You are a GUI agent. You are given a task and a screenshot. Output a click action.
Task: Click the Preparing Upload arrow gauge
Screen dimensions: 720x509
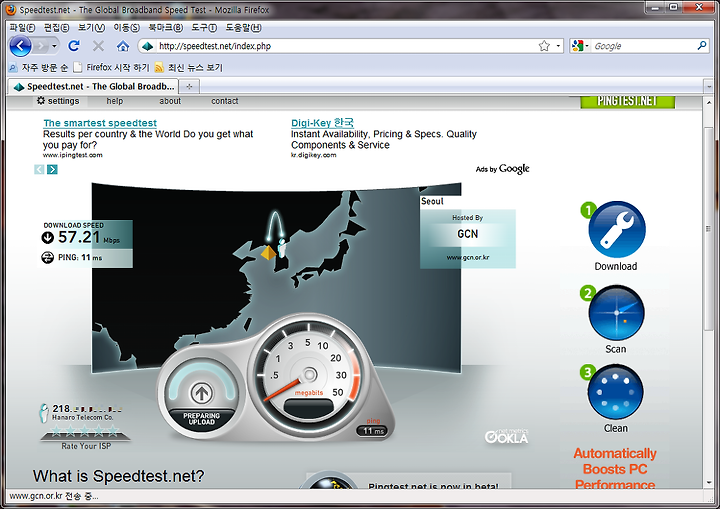201,392
